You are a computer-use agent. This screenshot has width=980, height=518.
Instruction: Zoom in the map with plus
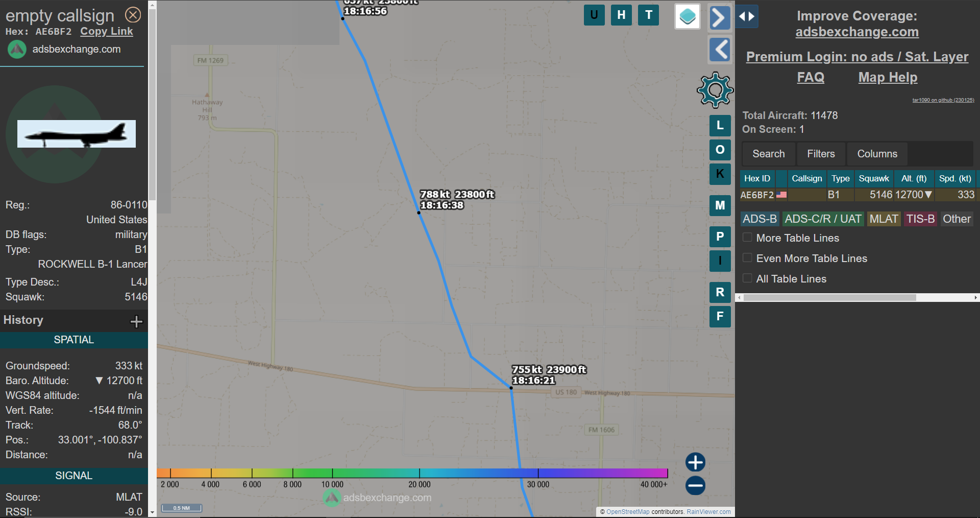(x=695, y=462)
